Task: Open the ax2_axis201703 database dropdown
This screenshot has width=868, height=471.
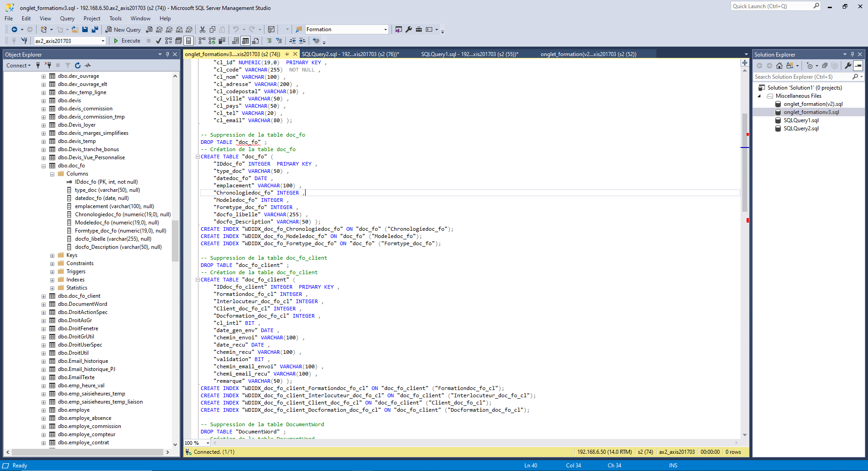Action: (103, 41)
